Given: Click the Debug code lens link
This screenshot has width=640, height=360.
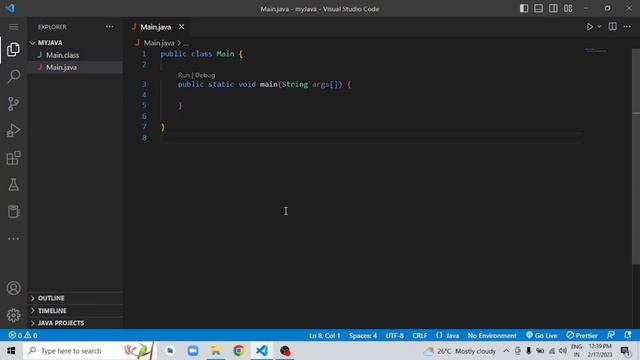Looking at the screenshot, I should (205, 75).
